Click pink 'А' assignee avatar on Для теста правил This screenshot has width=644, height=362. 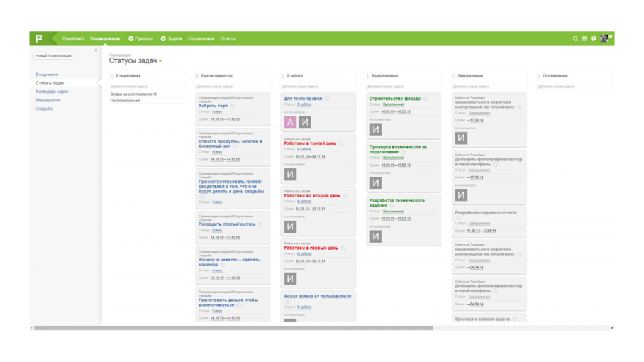pyautogui.click(x=290, y=122)
